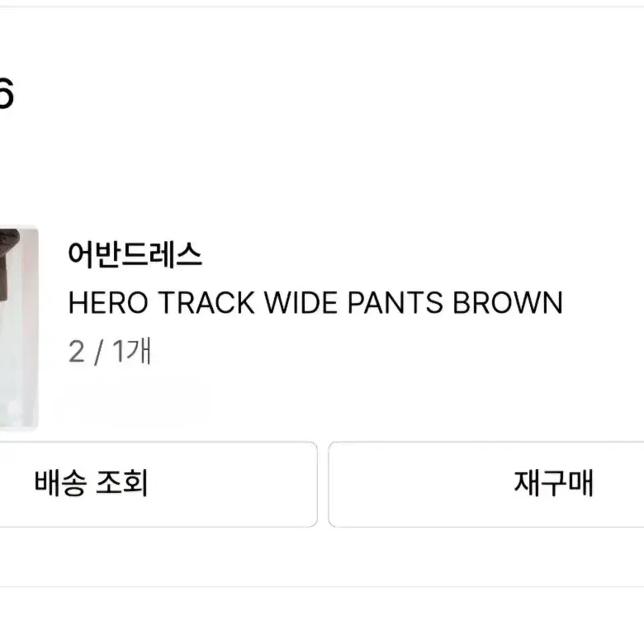Screen dimensions: 644x644
Task: Tap the order header digit 6
Action: [x=6, y=93]
